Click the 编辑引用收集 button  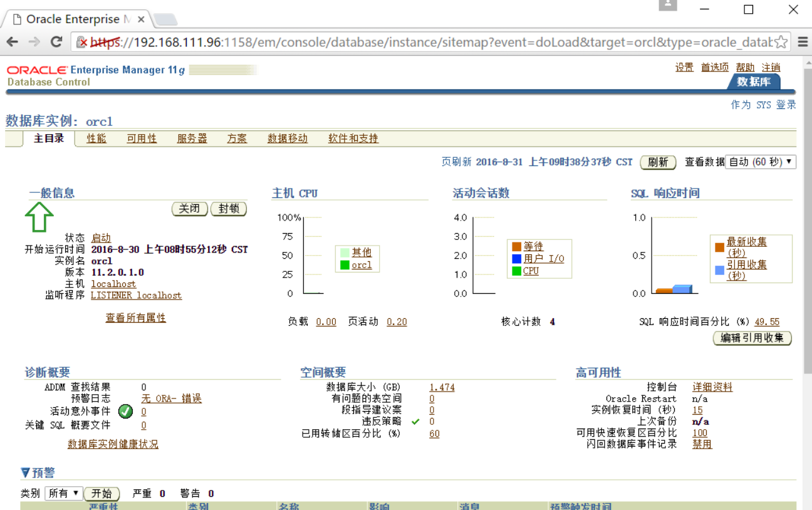pyautogui.click(x=752, y=338)
